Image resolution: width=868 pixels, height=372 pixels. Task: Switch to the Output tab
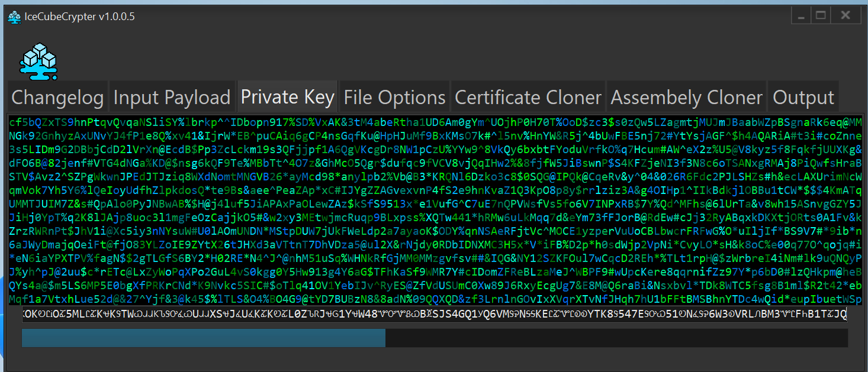click(803, 97)
